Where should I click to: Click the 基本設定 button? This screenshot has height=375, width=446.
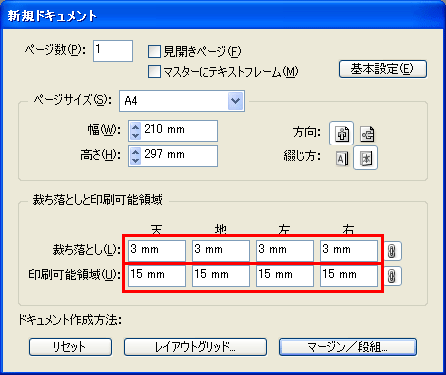(x=383, y=69)
